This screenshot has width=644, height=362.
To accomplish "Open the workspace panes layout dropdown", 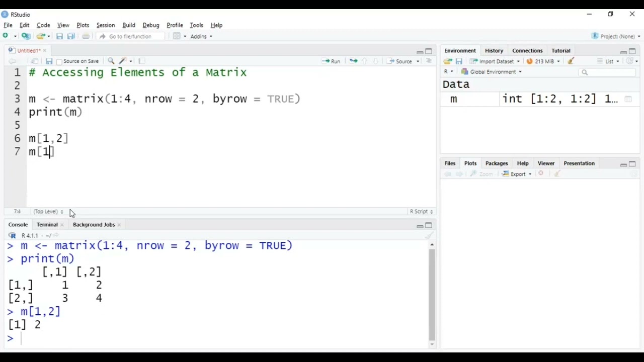I will (179, 36).
